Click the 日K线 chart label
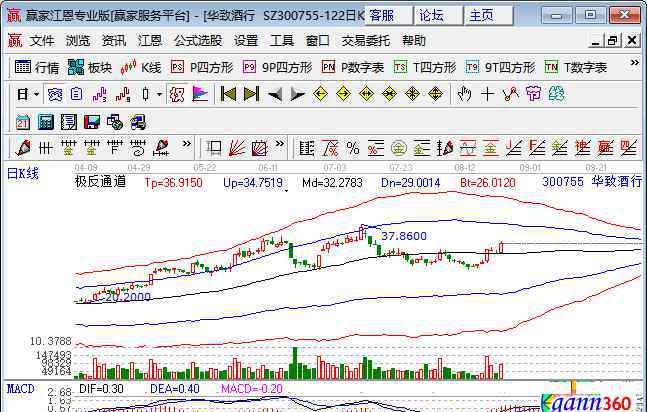Screen dimensions: 647x412 click(23, 173)
